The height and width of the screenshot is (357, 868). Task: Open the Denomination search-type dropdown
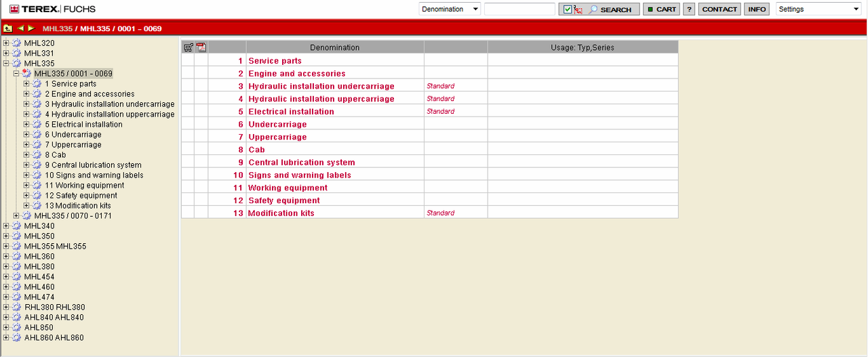(450, 9)
